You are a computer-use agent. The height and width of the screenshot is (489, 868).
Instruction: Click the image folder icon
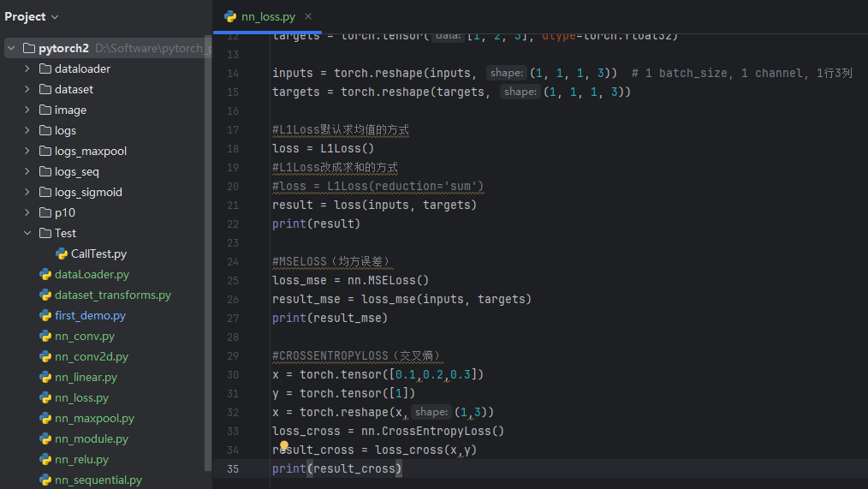pos(45,110)
